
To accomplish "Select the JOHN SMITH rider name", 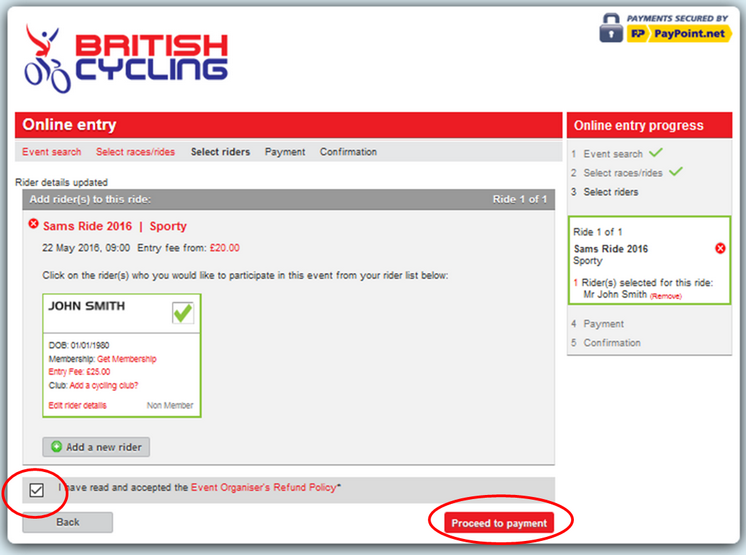I will [x=87, y=306].
